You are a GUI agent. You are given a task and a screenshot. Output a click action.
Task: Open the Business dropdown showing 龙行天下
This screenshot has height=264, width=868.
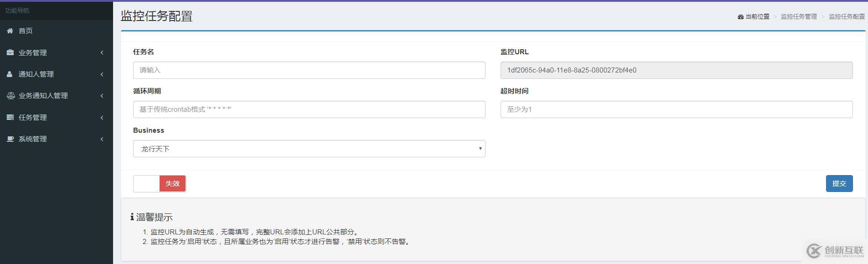309,149
